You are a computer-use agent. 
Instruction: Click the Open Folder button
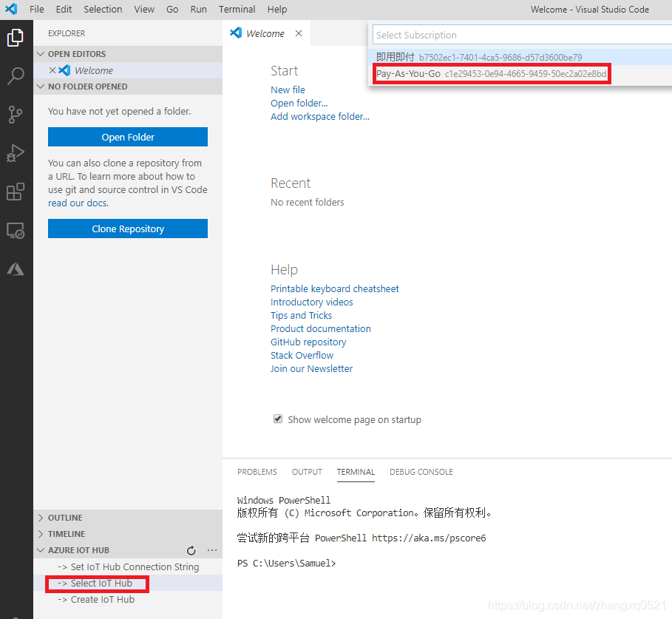click(x=128, y=137)
